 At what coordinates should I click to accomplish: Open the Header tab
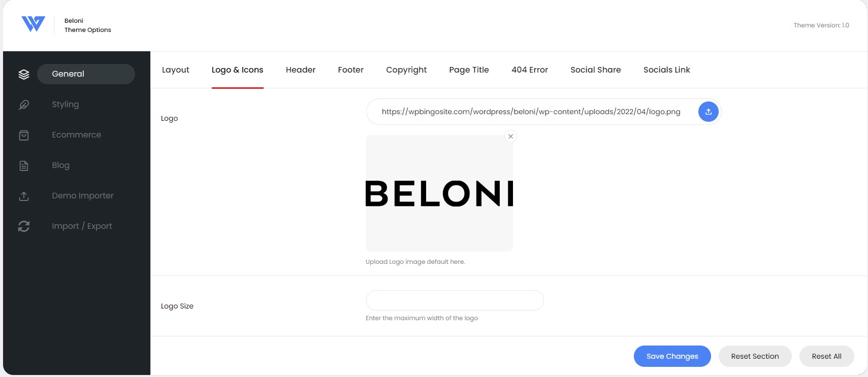(x=301, y=70)
